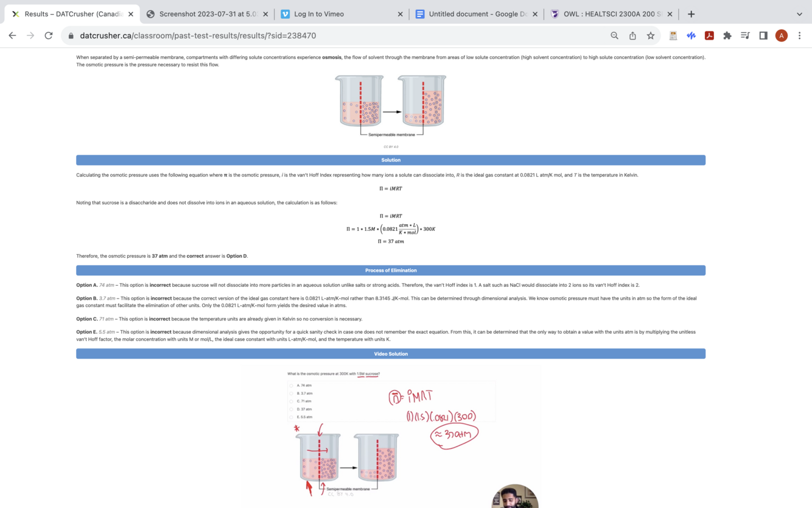Open the Extensions puzzle-piece menu
812x508 pixels.
(x=727, y=36)
